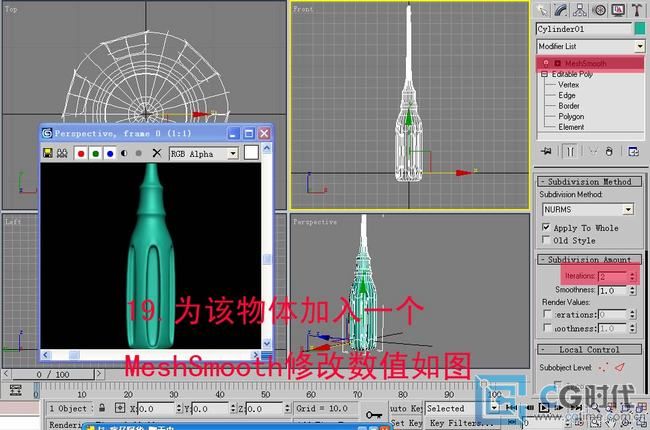Collapse the Subdivision Method rollout
Screen dimensions: 650x430
point(589,182)
